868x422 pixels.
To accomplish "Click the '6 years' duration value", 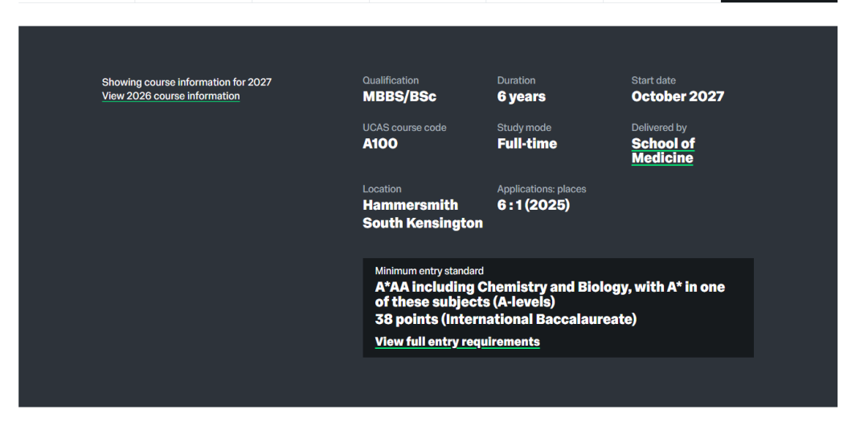I will click(x=521, y=96).
